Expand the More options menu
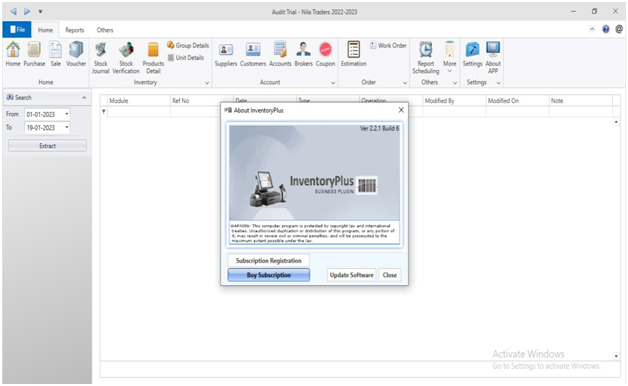The image size is (628, 386). point(449,57)
